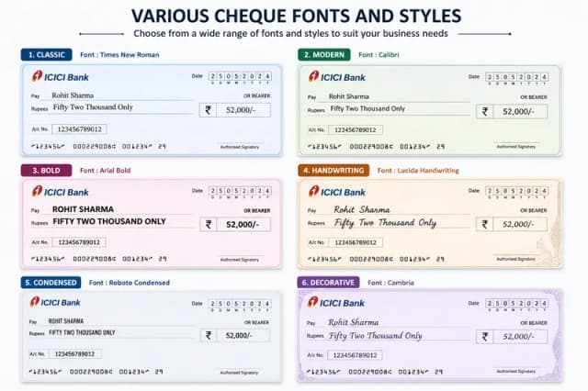Select the 5. CONDENSED style label
This screenshot has width=588, height=391.
tap(51, 283)
